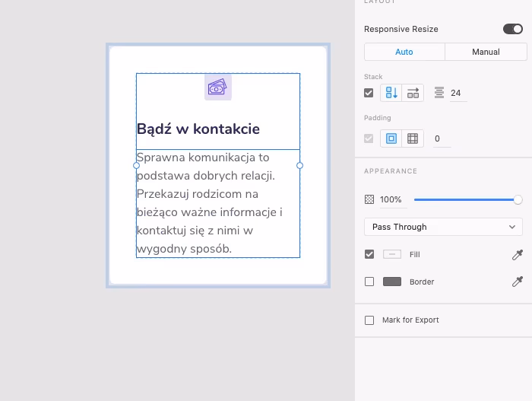This screenshot has height=401, width=532.
Task: Toggle the Padding checkbox
Action: (369, 138)
